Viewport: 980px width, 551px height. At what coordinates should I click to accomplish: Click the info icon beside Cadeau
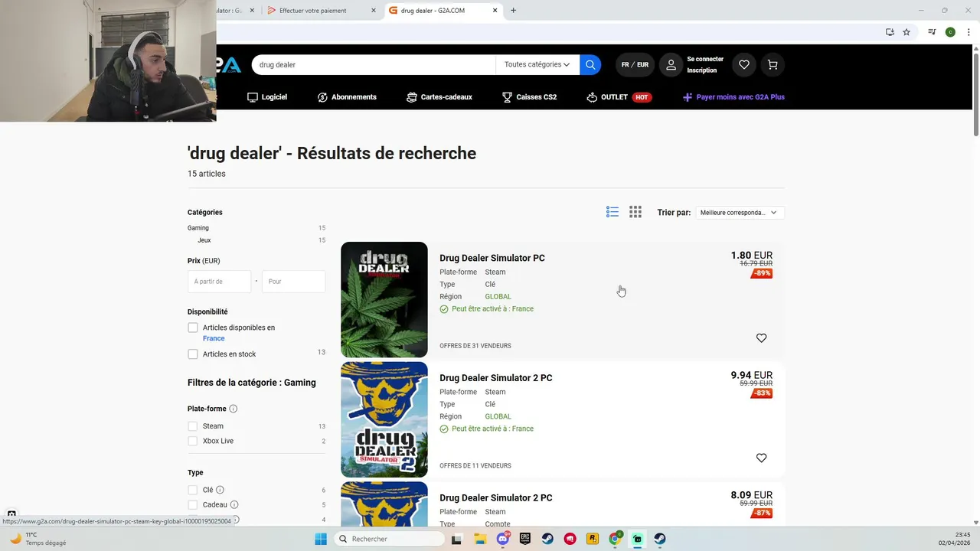pyautogui.click(x=234, y=505)
